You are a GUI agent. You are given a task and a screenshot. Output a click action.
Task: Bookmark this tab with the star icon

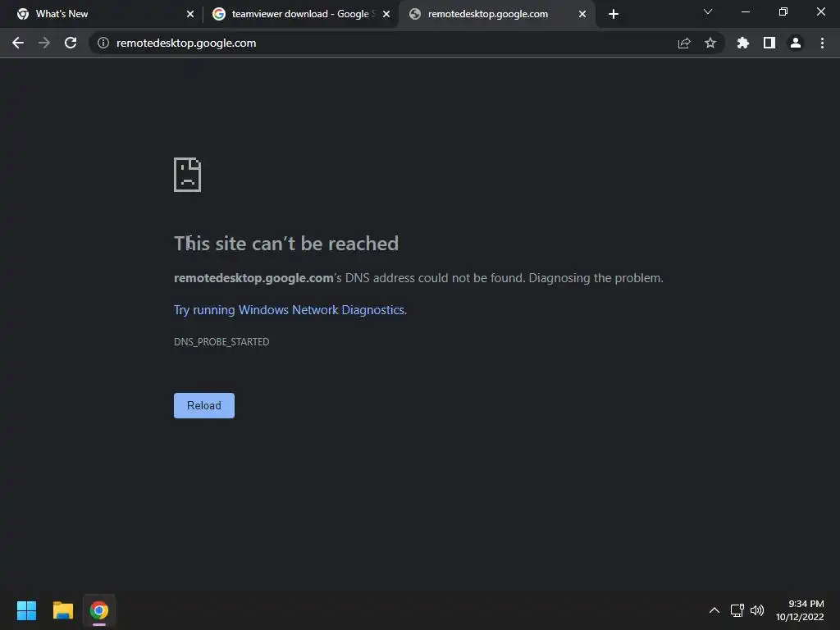tap(710, 43)
